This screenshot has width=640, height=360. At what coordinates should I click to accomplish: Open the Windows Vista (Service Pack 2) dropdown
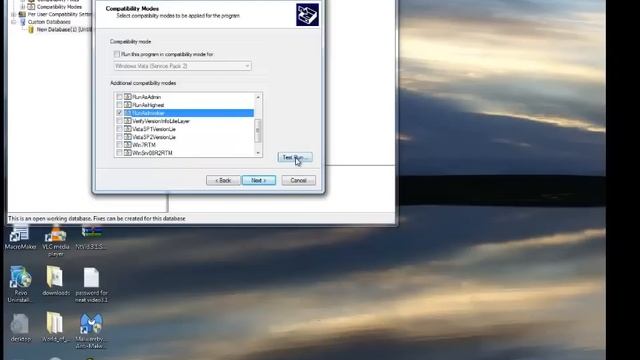click(x=182, y=66)
